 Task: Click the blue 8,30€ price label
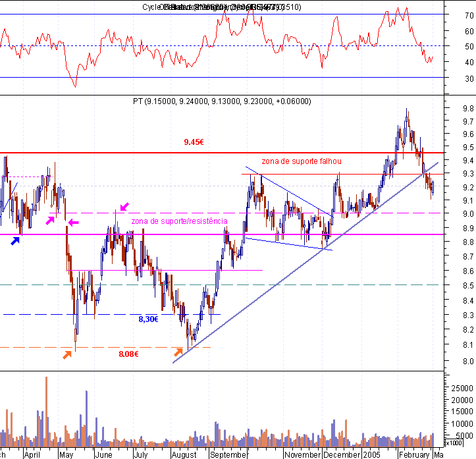click(148, 319)
